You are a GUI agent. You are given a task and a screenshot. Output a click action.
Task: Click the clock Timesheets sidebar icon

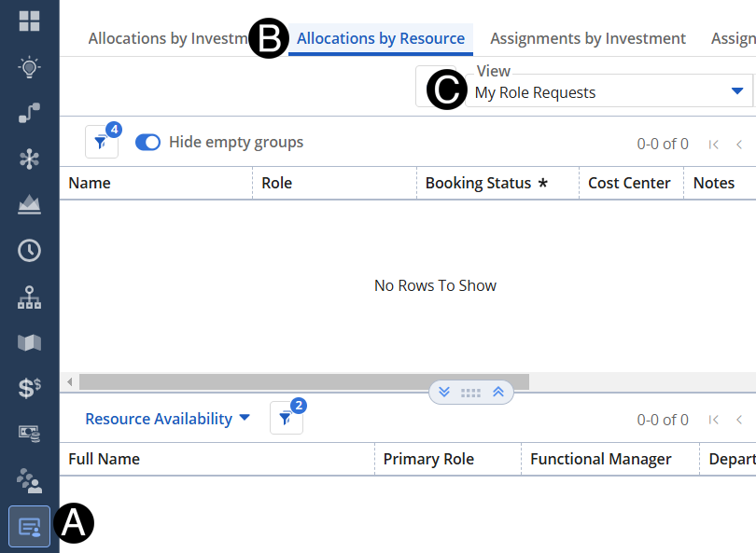(29, 250)
